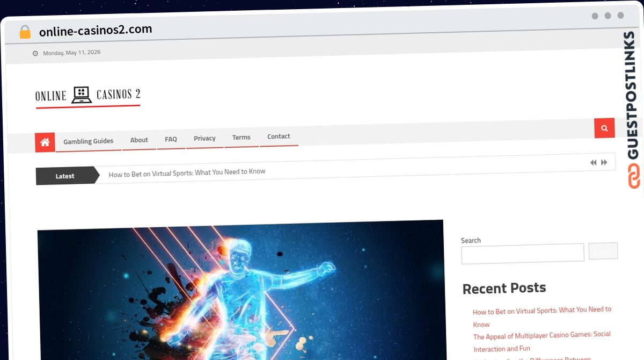Click the red home icon in navigation
This screenshot has height=360, width=644.
pos(45,142)
